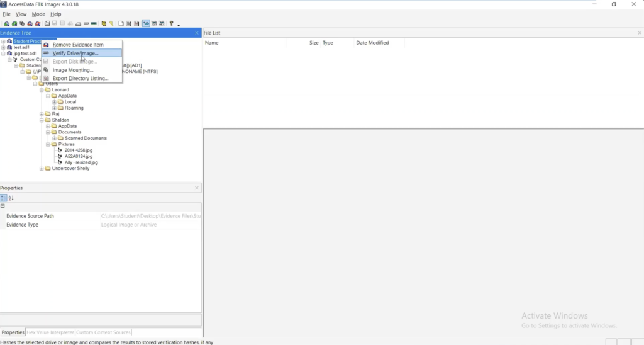644x345 pixels.
Task: Switch to the Custom Content Sources tab
Action: tap(103, 332)
